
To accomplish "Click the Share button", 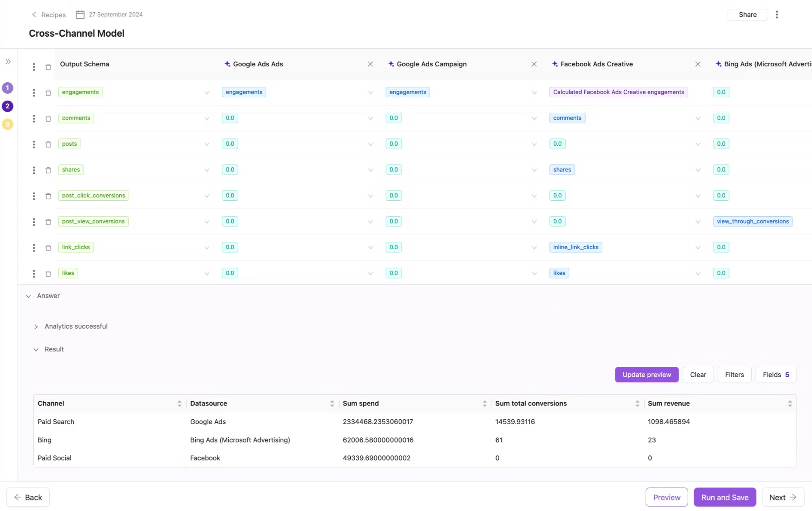I will pos(748,15).
